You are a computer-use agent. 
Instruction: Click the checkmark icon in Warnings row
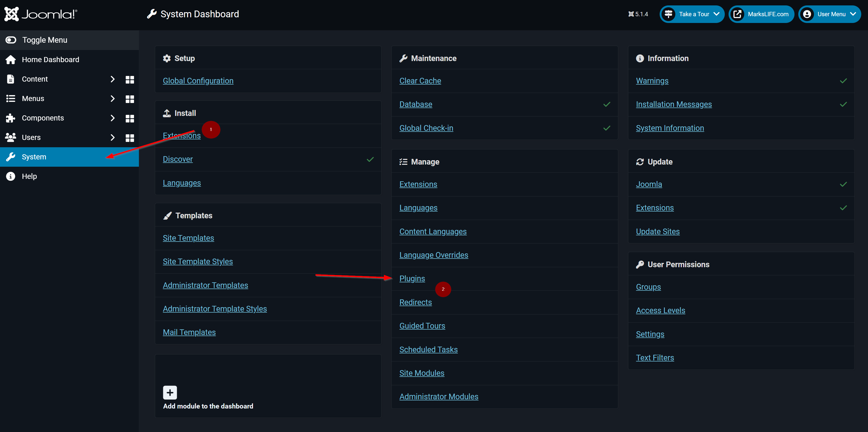pyautogui.click(x=843, y=81)
